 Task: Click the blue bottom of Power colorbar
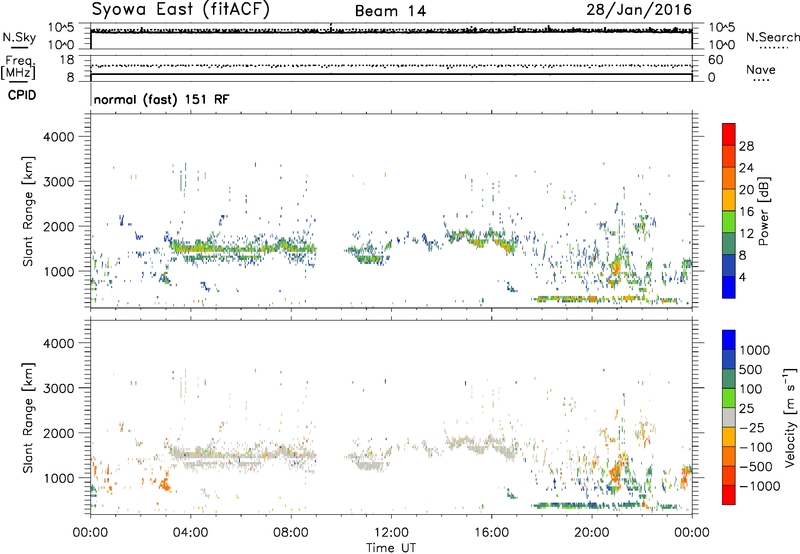click(x=728, y=287)
